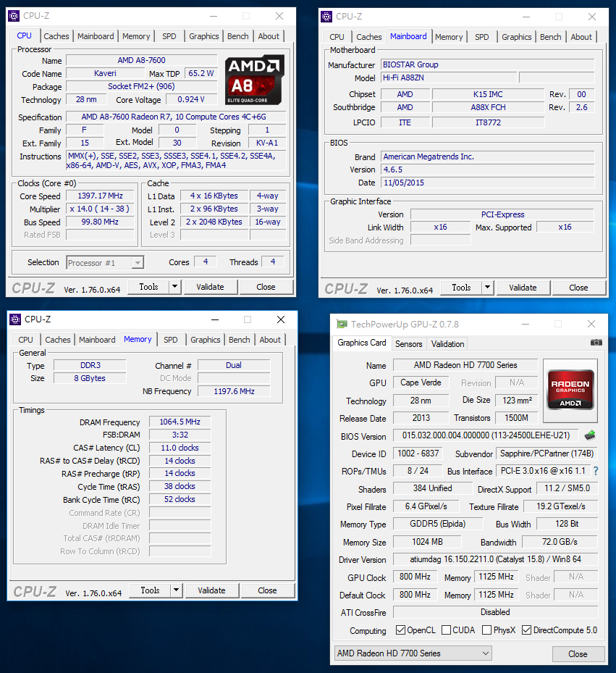Open the CPU tab in Memory window

pos(25,340)
